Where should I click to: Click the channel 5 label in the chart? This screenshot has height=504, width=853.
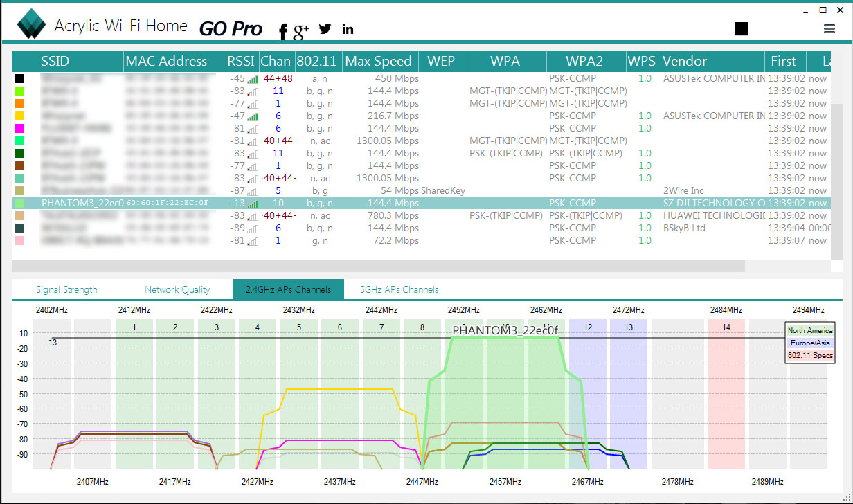pos(299,327)
